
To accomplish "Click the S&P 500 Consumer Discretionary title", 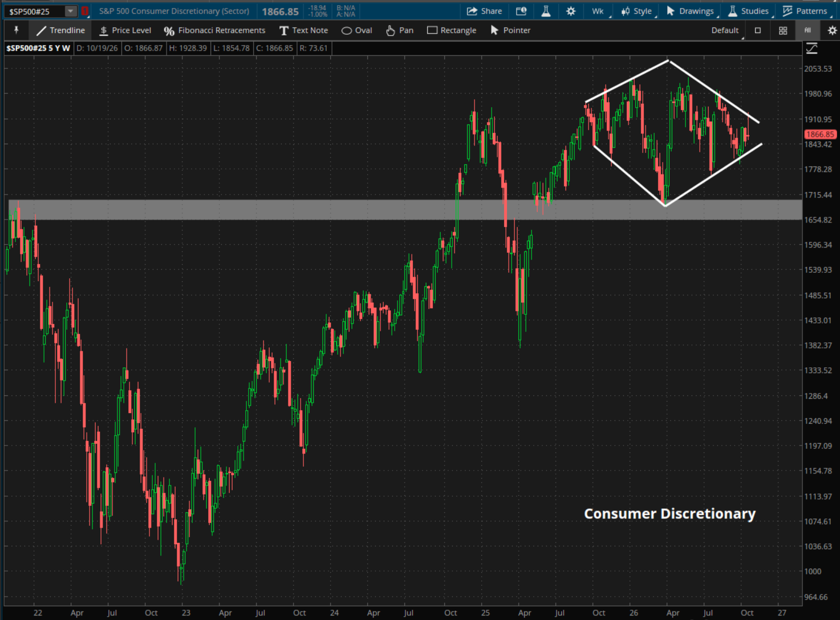I will click(x=174, y=11).
